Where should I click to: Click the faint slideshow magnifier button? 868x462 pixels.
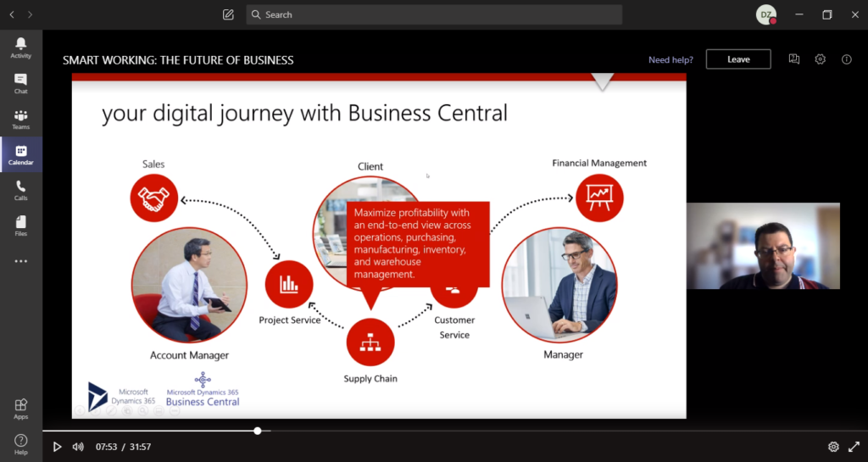(142, 410)
